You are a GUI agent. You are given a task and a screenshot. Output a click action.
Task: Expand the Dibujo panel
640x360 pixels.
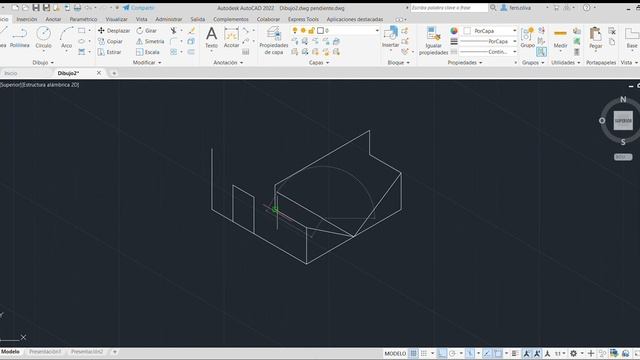click(x=43, y=62)
